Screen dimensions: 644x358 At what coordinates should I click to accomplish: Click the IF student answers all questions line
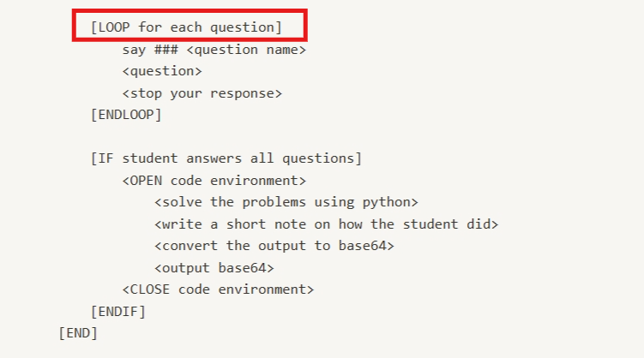226,158
